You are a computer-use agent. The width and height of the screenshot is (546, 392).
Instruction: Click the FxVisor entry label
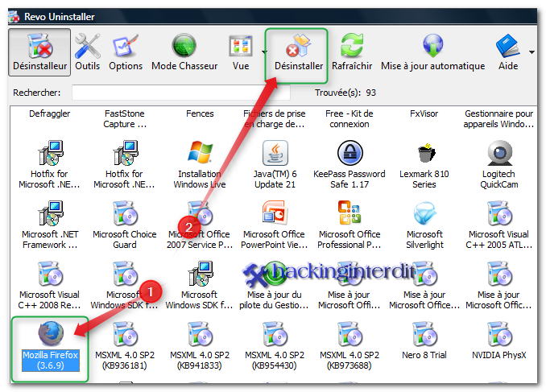coord(424,113)
